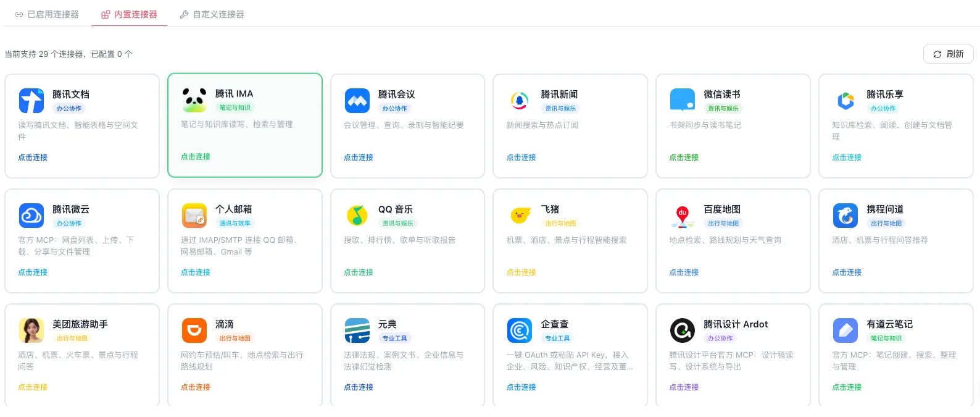Screen dimensions: 980x417
Task: Click the 元典 card title
Action: (388, 324)
